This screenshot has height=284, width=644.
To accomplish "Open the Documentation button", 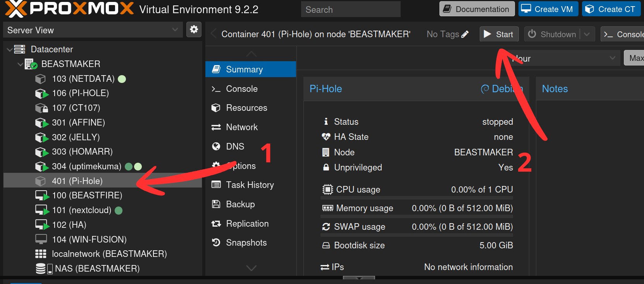I will 477,9.
